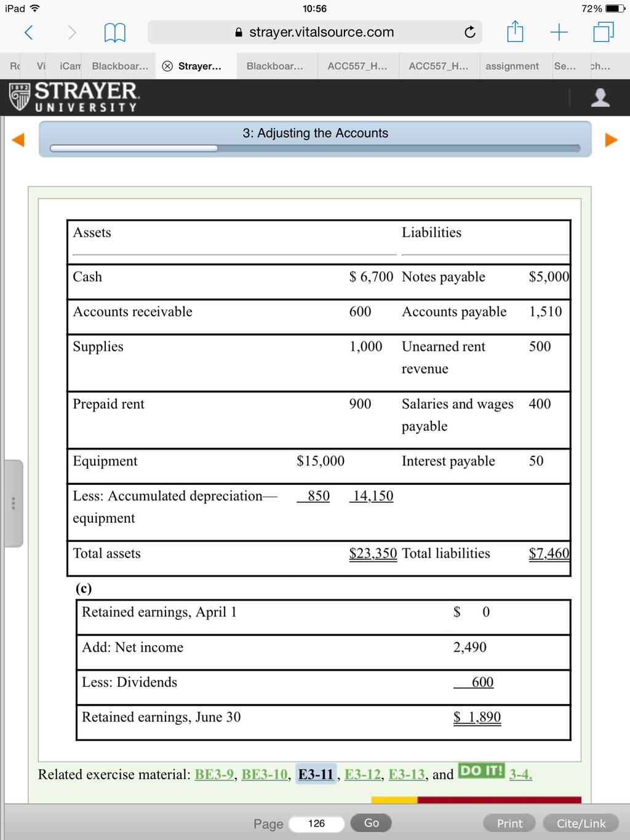Show all tabs overview icon
The height and width of the screenshot is (840, 630).
coord(604,32)
